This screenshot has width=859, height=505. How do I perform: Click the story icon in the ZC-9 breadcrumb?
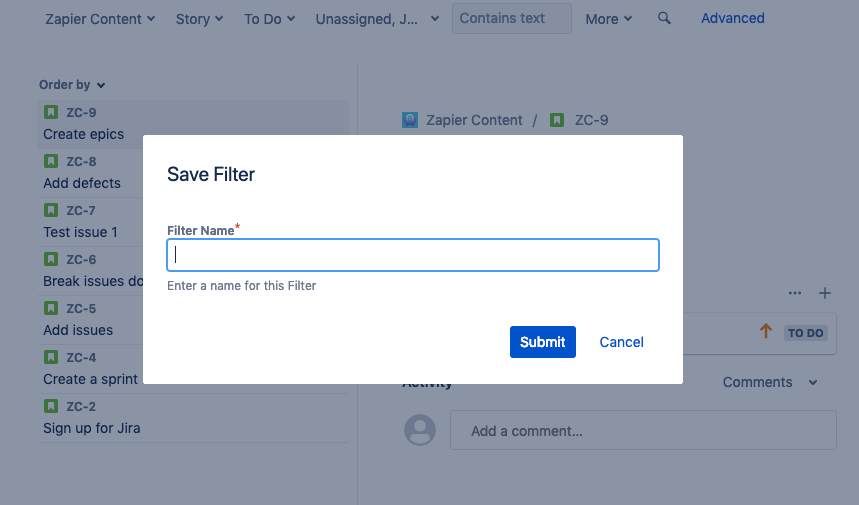[557, 120]
